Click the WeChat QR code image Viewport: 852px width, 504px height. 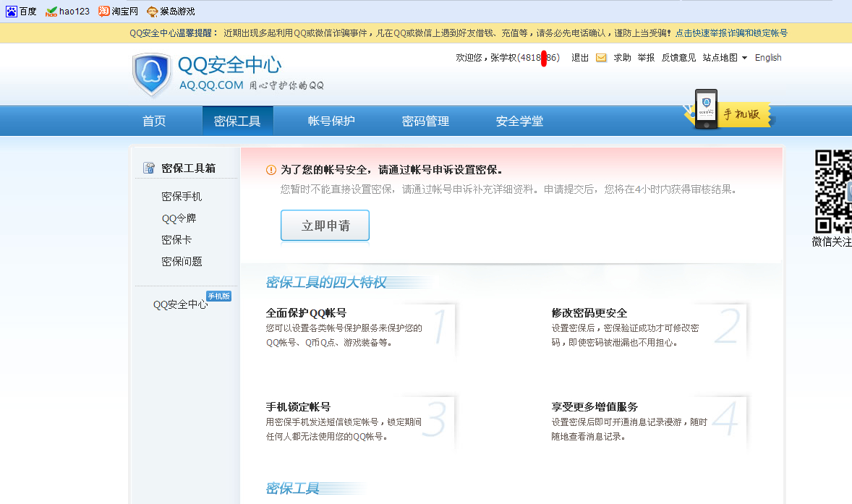833,191
